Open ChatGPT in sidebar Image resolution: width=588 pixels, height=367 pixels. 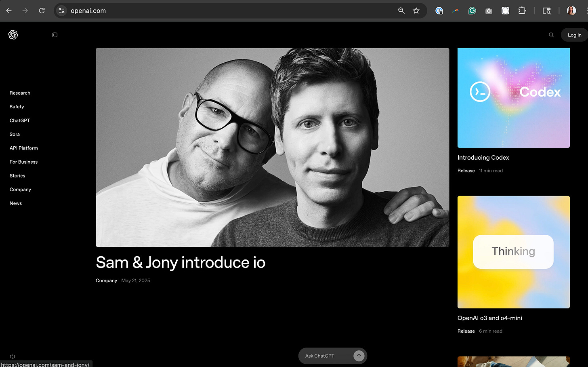point(20,120)
